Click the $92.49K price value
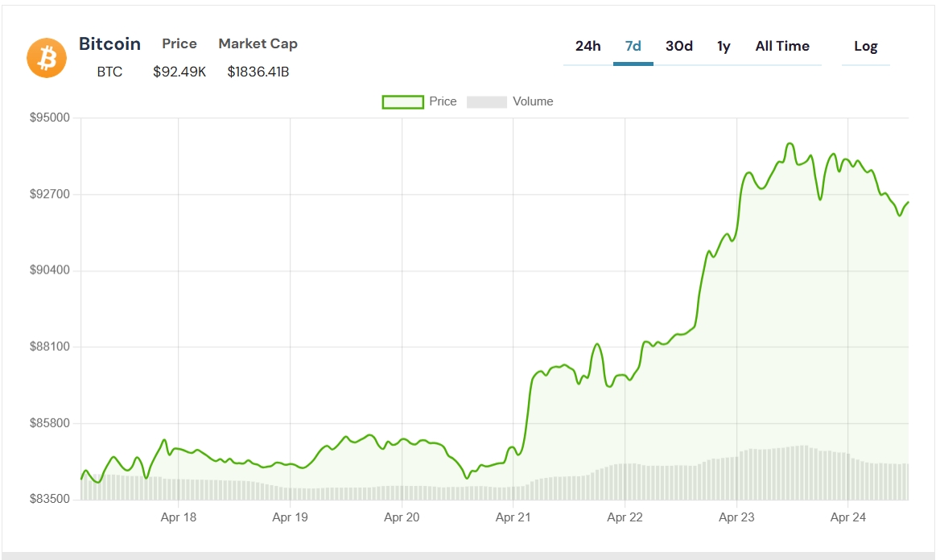This screenshot has height=560, width=940. (179, 72)
